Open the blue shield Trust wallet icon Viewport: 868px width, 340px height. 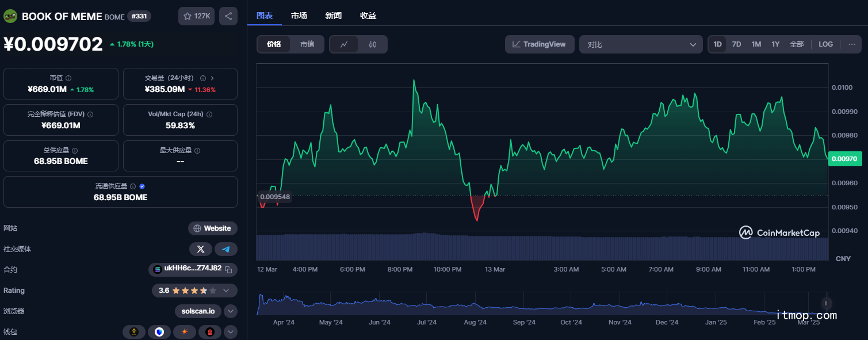pos(159,332)
